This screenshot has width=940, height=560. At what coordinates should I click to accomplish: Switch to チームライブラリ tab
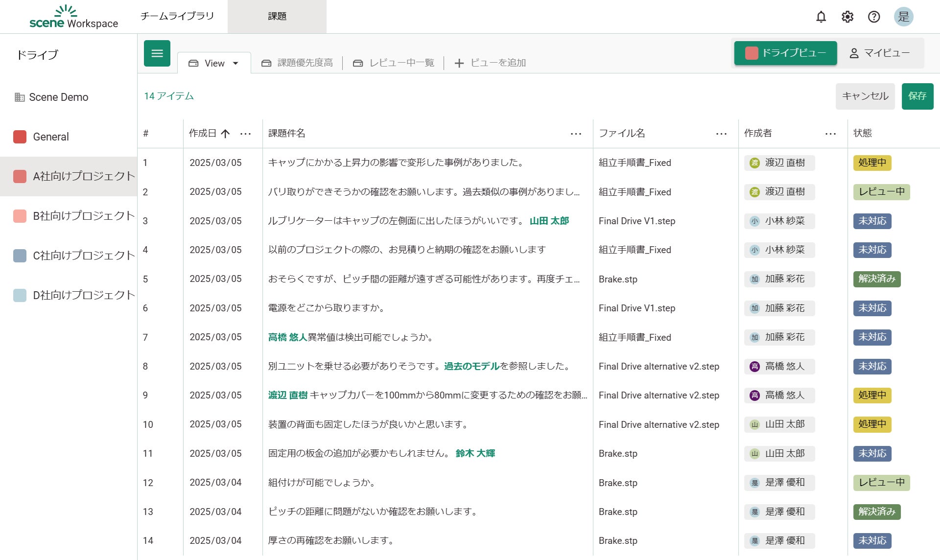point(177,16)
